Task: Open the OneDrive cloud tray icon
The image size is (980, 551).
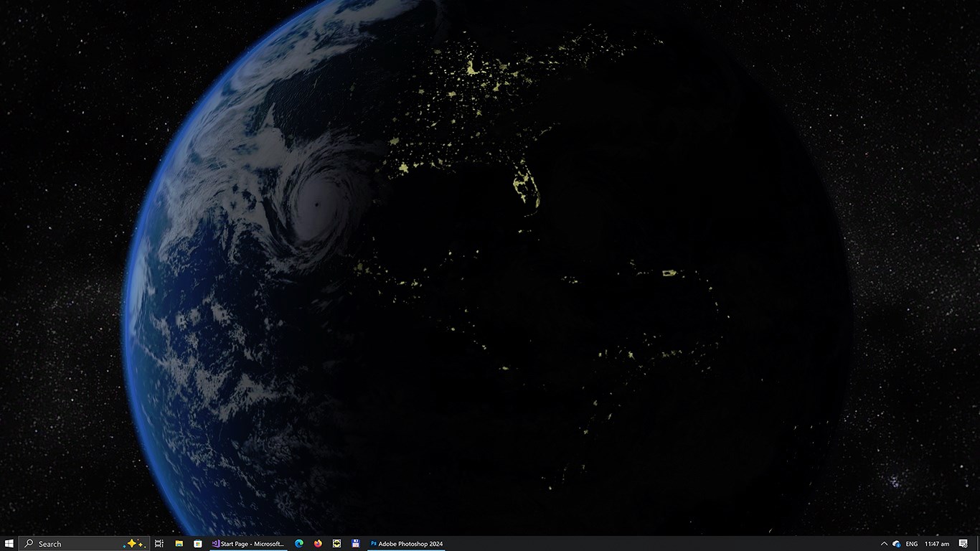Action: pos(897,544)
